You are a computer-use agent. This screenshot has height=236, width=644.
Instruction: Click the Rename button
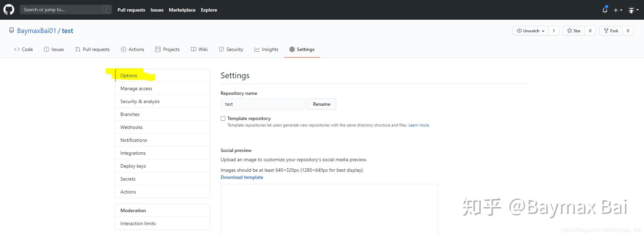[x=322, y=104]
